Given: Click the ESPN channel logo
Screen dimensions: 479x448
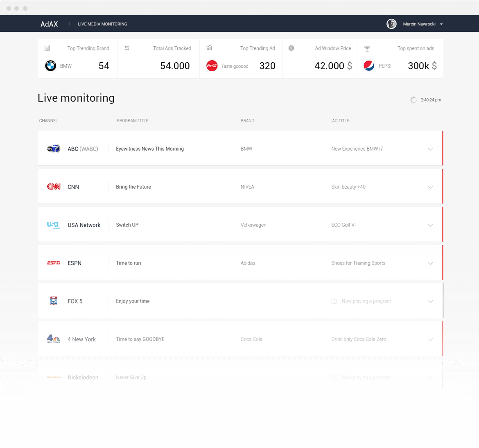Looking at the screenshot, I should [x=54, y=263].
